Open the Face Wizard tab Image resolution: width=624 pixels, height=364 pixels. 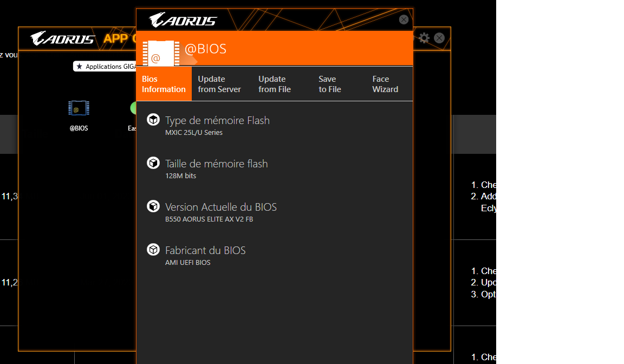385,84
